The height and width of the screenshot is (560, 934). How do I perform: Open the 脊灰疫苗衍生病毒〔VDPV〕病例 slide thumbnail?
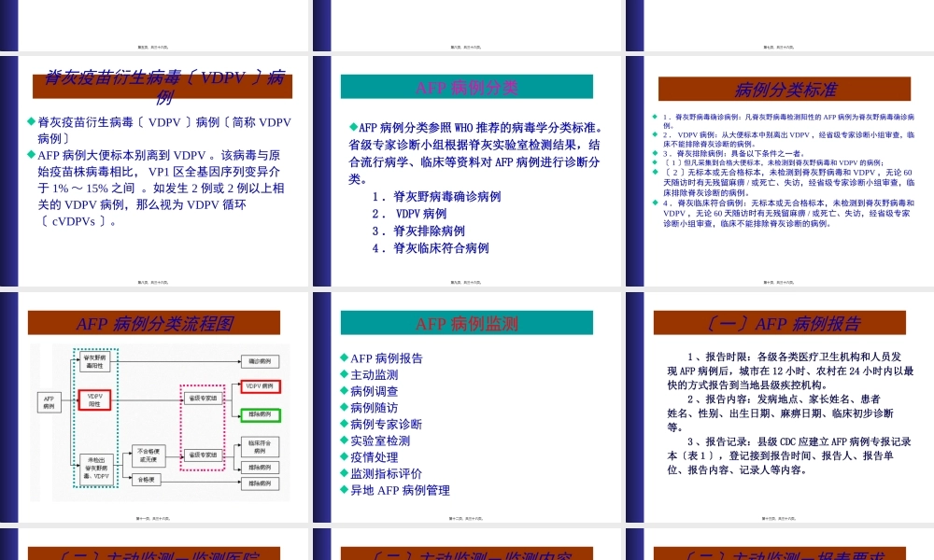[x=154, y=171]
